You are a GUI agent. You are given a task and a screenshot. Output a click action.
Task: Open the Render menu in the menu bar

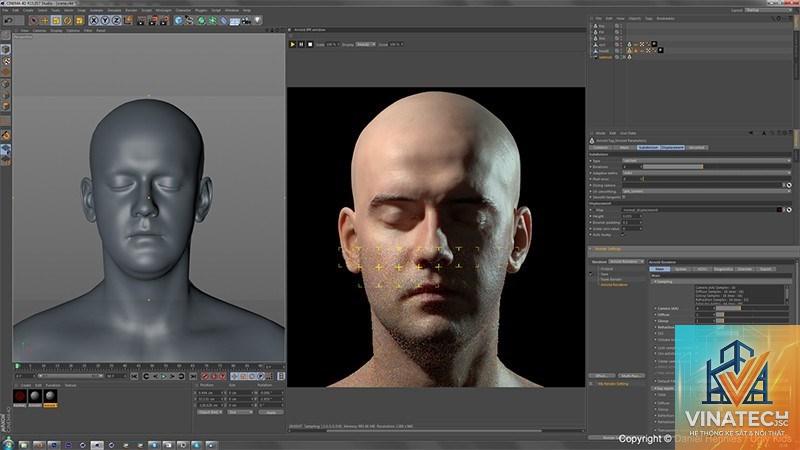(131, 10)
